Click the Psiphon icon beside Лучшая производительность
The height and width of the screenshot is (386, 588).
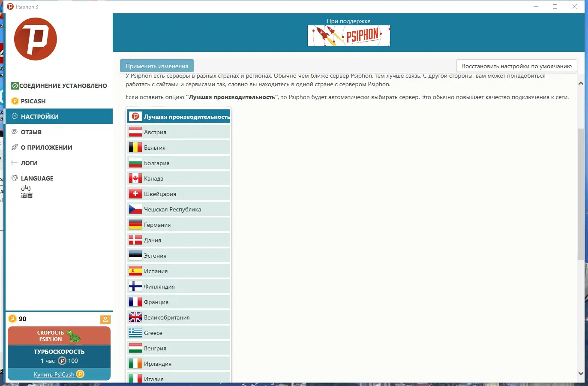coord(135,116)
